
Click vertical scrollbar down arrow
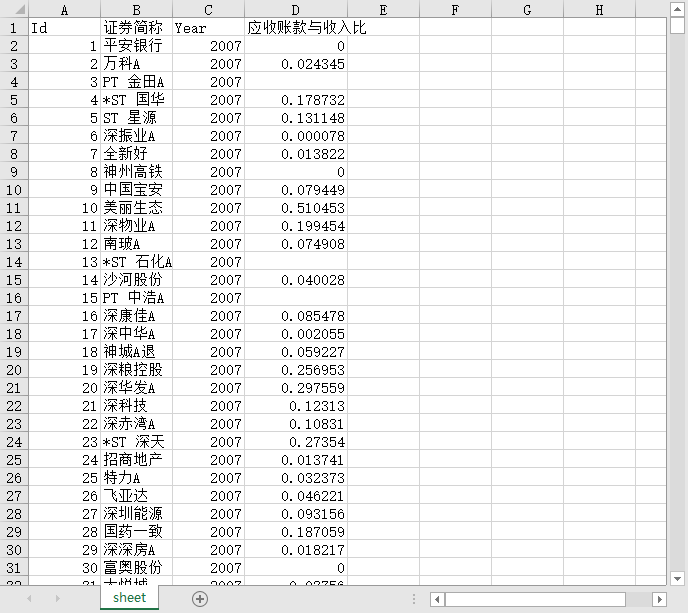pos(677,579)
